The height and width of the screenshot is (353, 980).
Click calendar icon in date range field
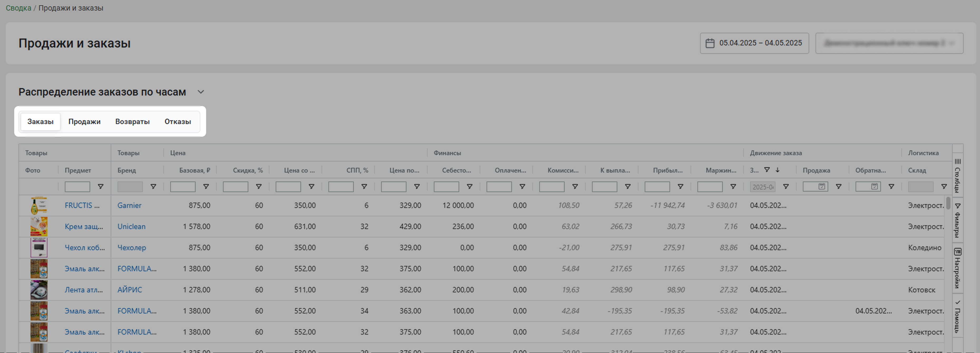[x=710, y=43]
